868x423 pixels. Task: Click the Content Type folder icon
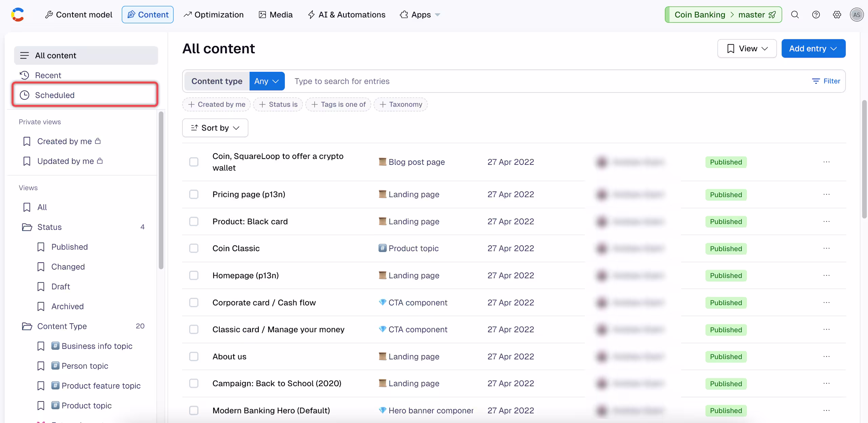pos(27,326)
